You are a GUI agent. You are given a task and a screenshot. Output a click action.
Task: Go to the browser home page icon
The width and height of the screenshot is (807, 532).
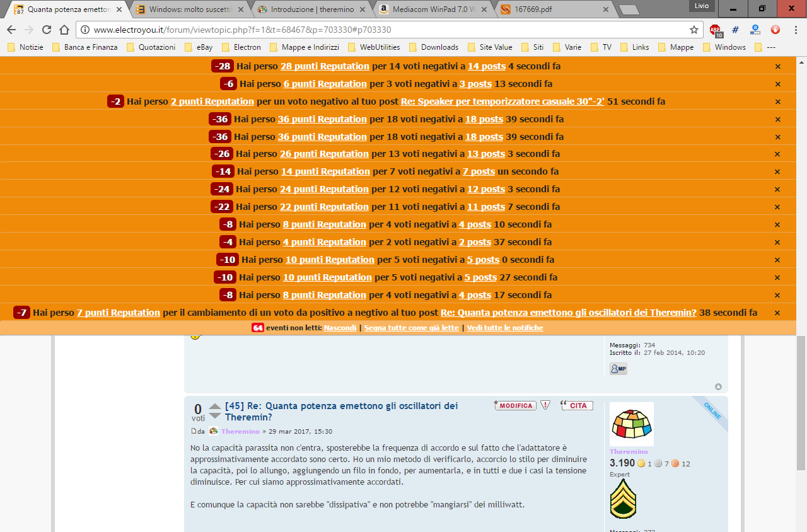tap(64, 30)
